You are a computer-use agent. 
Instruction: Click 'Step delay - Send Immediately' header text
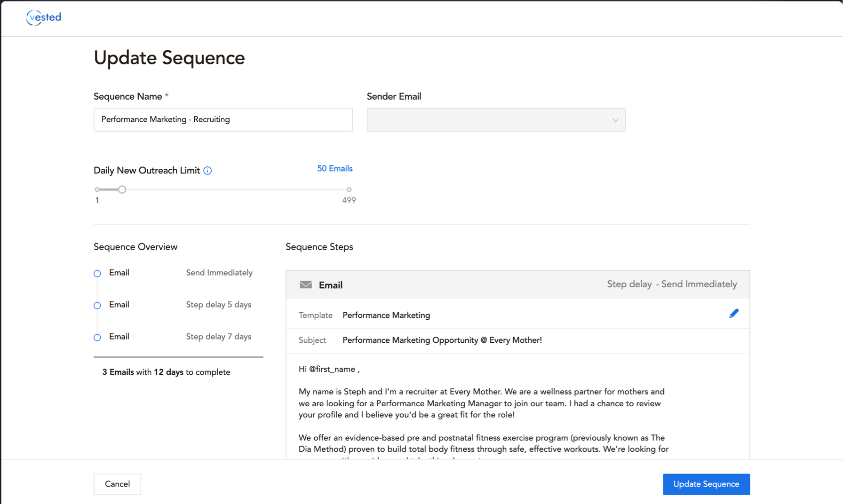tap(672, 284)
